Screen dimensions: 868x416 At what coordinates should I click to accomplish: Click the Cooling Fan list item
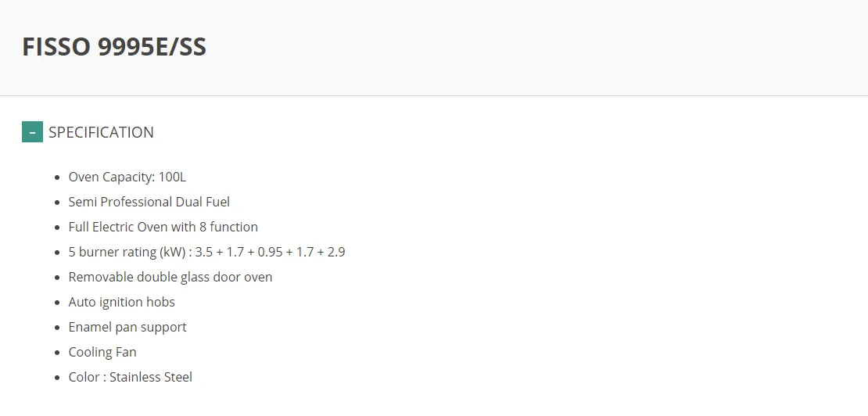coord(102,352)
